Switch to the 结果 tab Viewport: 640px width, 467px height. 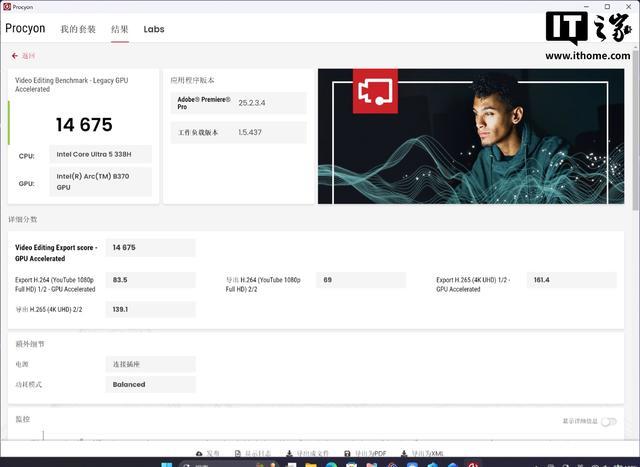coord(120,29)
